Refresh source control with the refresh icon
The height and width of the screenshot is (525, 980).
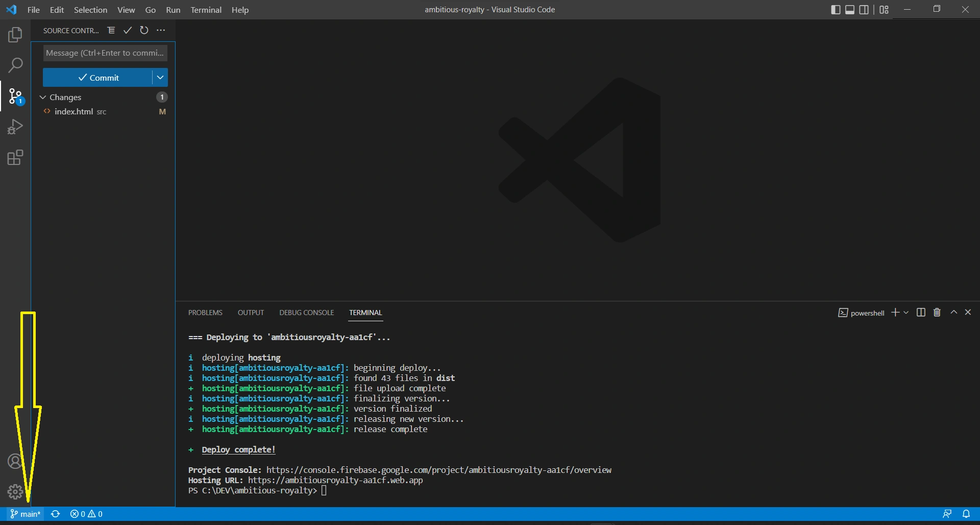point(144,31)
